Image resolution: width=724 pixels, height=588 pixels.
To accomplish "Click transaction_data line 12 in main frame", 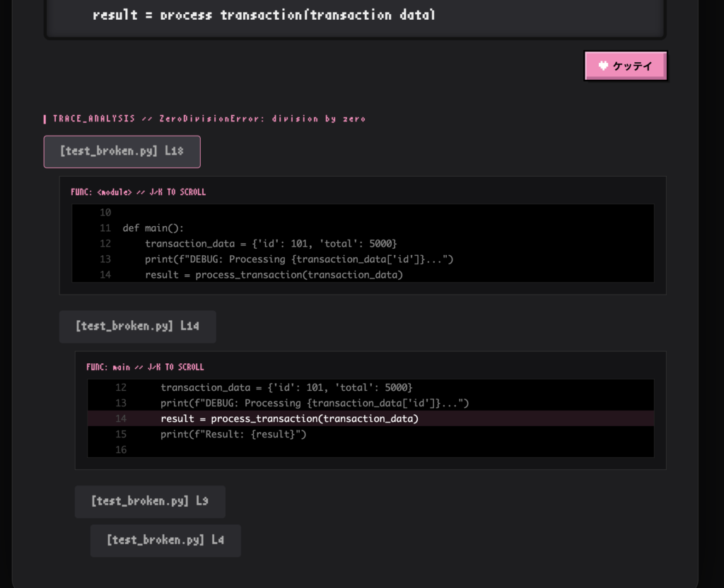I will click(x=286, y=387).
